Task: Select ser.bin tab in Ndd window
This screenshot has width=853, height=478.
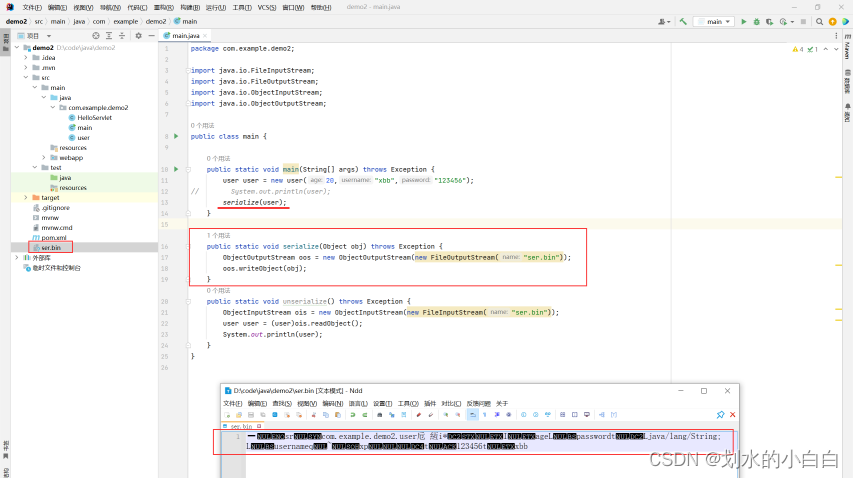Action: (242, 426)
